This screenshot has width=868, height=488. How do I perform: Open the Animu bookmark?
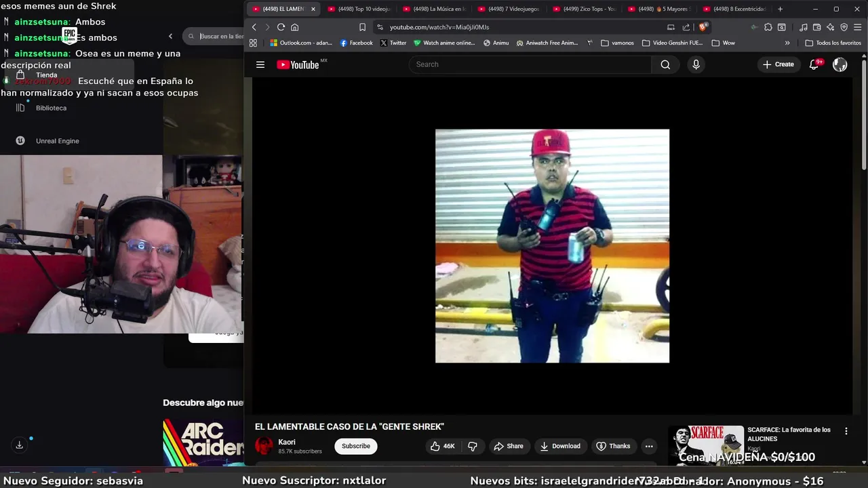496,43
